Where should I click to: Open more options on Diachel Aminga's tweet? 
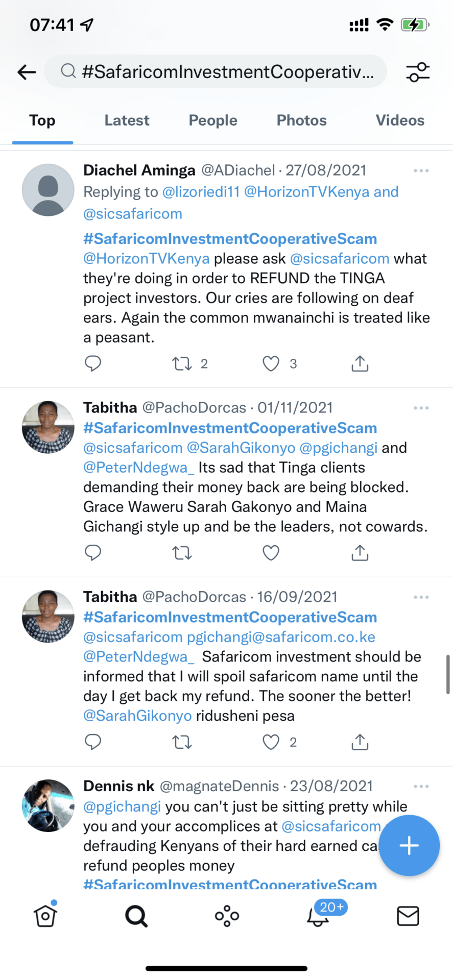point(421,170)
